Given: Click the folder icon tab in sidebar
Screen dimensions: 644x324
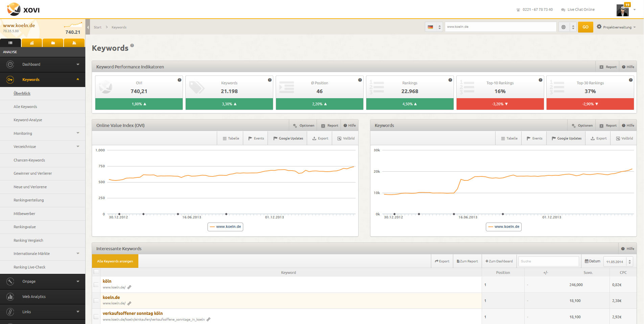Looking at the screenshot, I should pyautogui.click(x=53, y=43).
